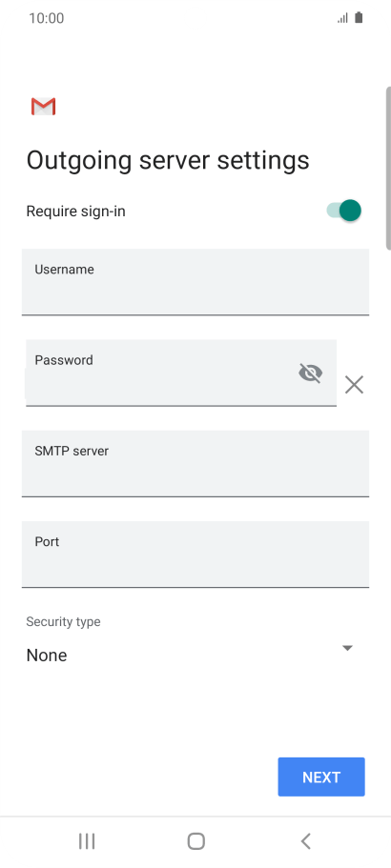This screenshot has height=868, width=391.
Task: Select the Port input field
Action: coord(195,555)
